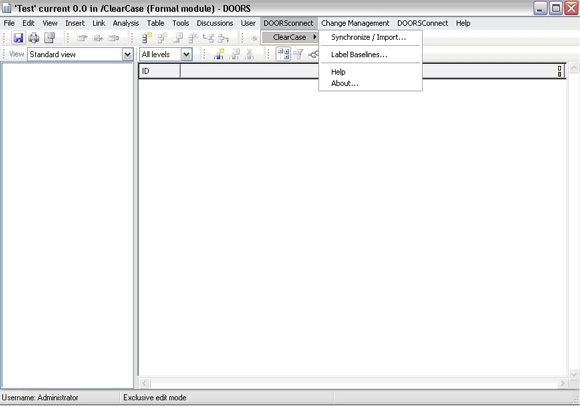Click the Print icon in toolbar

tap(34, 37)
